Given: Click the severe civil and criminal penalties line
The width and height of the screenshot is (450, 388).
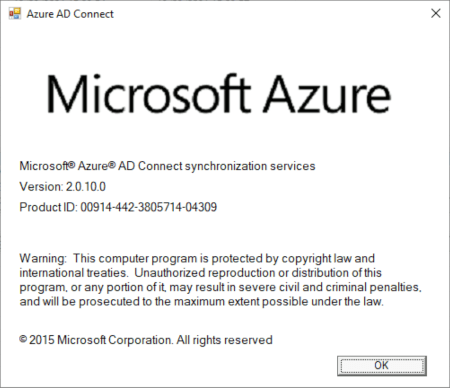Looking at the screenshot, I should point(220,287).
